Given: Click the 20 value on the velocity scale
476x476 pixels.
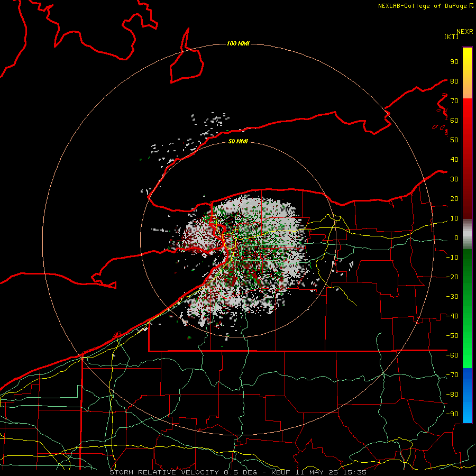Looking at the screenshot, I should point(454,198).
